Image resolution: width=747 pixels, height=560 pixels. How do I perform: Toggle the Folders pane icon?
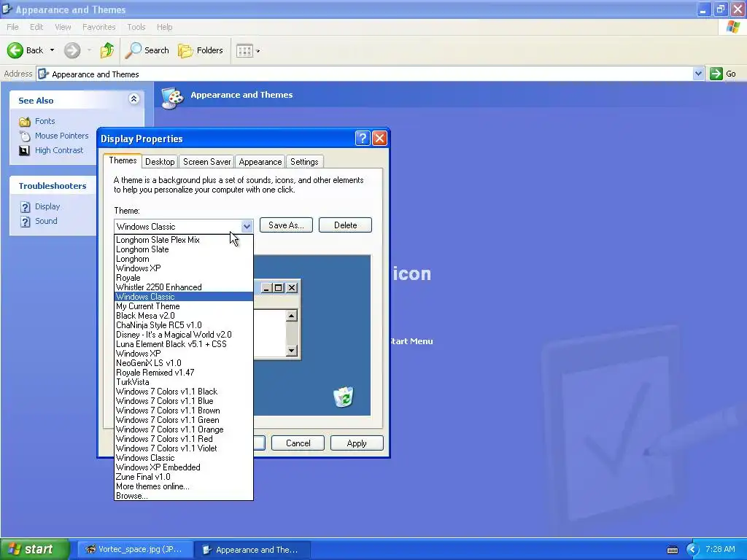coord(185,50)
